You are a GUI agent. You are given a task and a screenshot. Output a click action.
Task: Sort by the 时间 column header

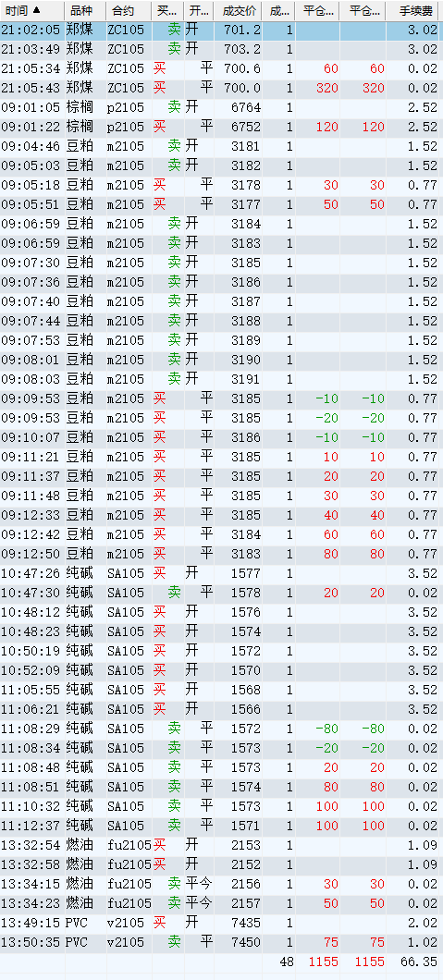pos(31,10)
